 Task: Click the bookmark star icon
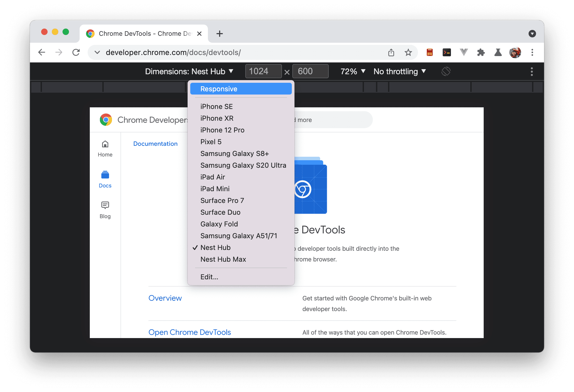coord(407,52)
